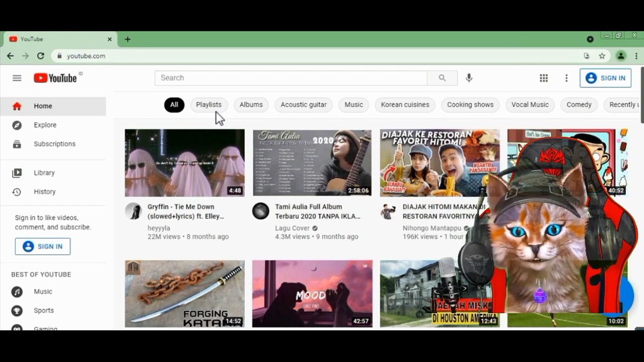644x362 pixels.
Task: Click the Chrome tab search dropdown arrow
Action: [x=590, y=39]
